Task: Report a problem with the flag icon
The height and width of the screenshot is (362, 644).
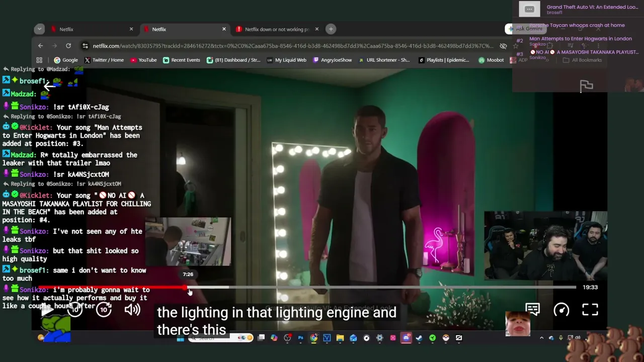Action: 587,86
